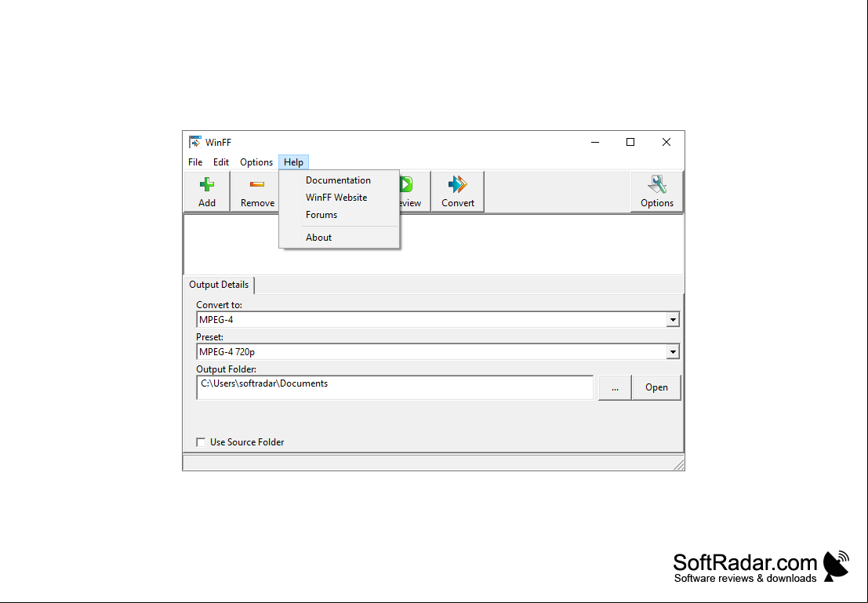Expand the Preset dropdown showing MPEG-4 720p
Image resolution: width=868 pixels, height=603 pixels.
coord(673,351)
